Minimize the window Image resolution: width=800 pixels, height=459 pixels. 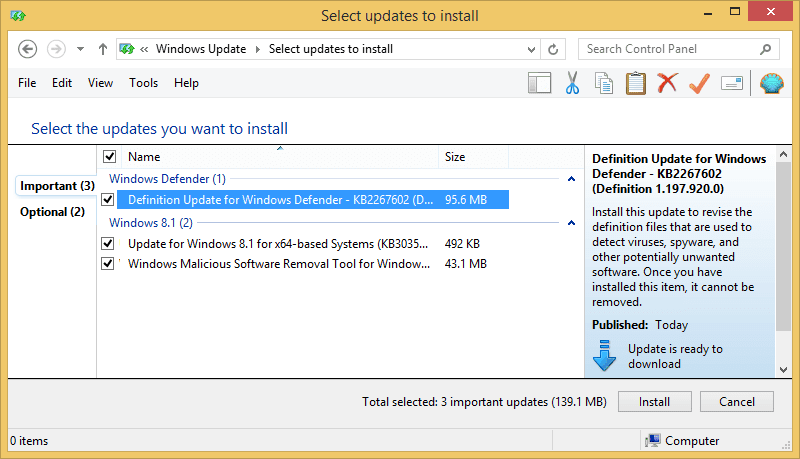[708, 12]
